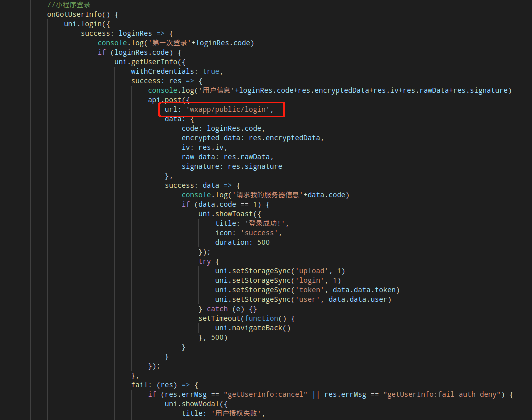Click the url string 'wxapp/public/login'
Image resolution: width=532 pixels, height=420 pixels.
point(227,109)
